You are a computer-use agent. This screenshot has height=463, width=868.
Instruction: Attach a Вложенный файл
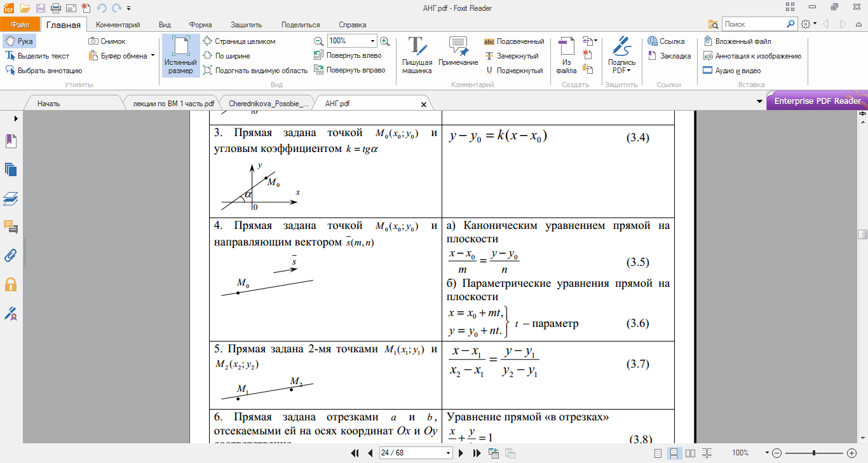[737, 41]
